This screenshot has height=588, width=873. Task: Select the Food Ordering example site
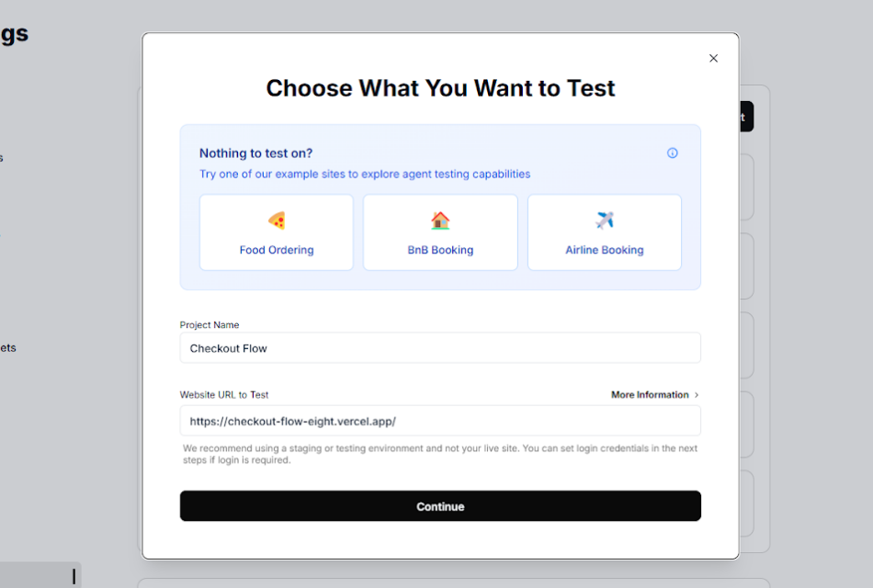coord(276,232)
